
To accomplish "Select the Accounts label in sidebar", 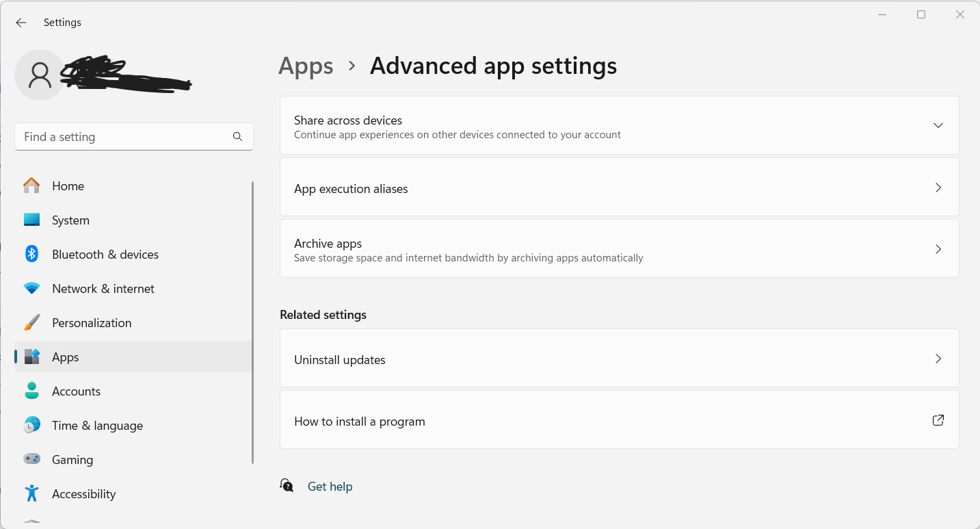I will coord(76,391).
